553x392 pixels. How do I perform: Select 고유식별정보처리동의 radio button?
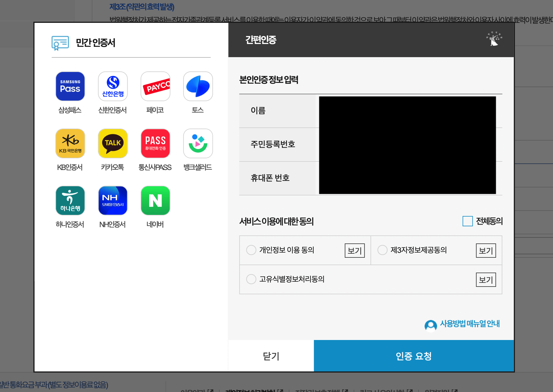pyautogui.click(x=251, y=279)
